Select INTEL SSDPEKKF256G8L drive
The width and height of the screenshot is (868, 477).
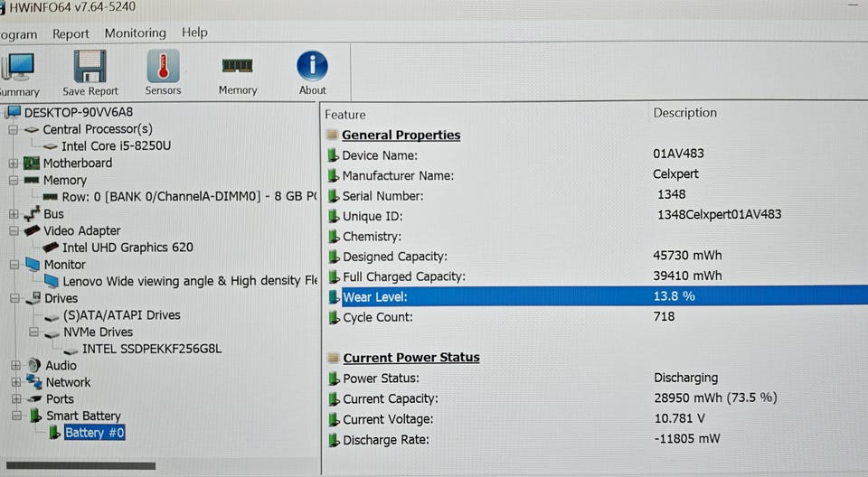(x=152, y=349)
